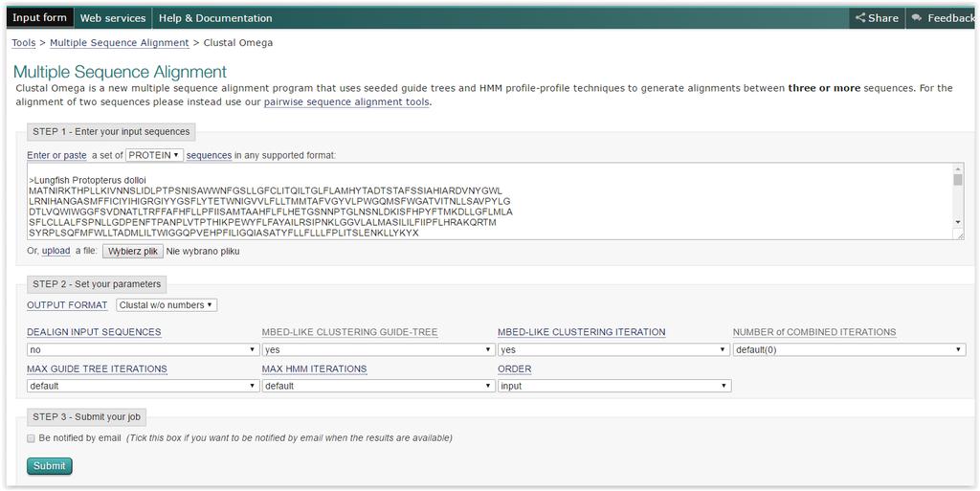The image size is (980, 491).
Task: Click the MBED-LIKE CLUSTERING GUIDE-TREE label
Action: [349, 332]
